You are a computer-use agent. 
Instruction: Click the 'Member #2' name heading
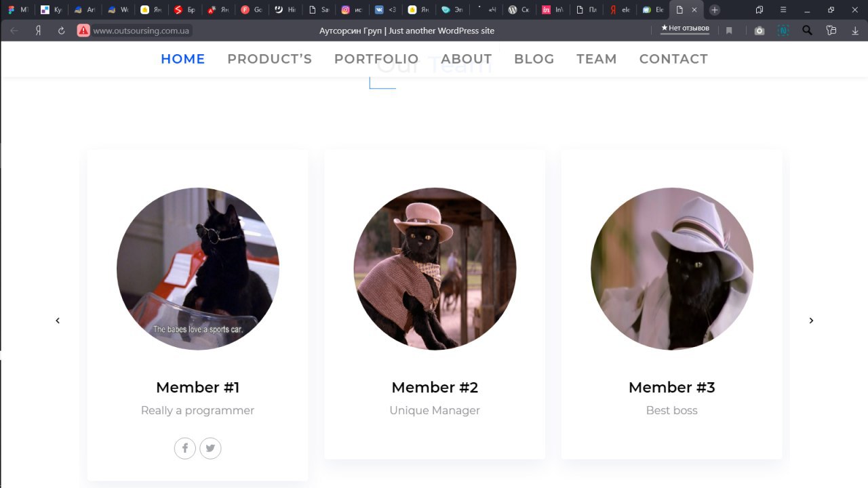point(435,388)
